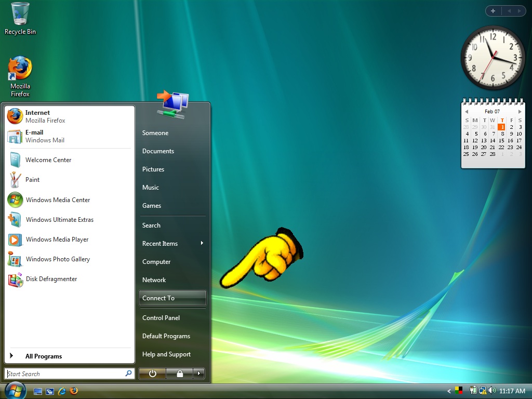Open Help and Support

click(x=166, y=354)
